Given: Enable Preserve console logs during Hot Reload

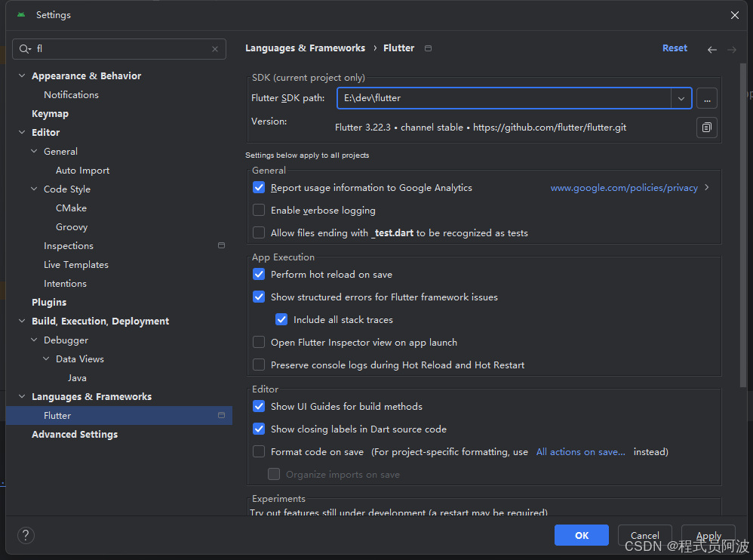Looking at the screenshot, I should click(259, 365).
